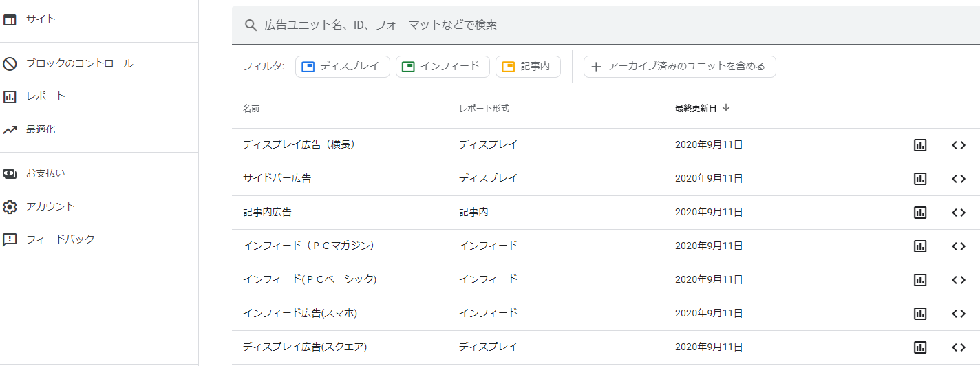This screenshot has width=980, height=377.
Task: Open レポート in sidebar menu
Action: (x=45, y=96)
